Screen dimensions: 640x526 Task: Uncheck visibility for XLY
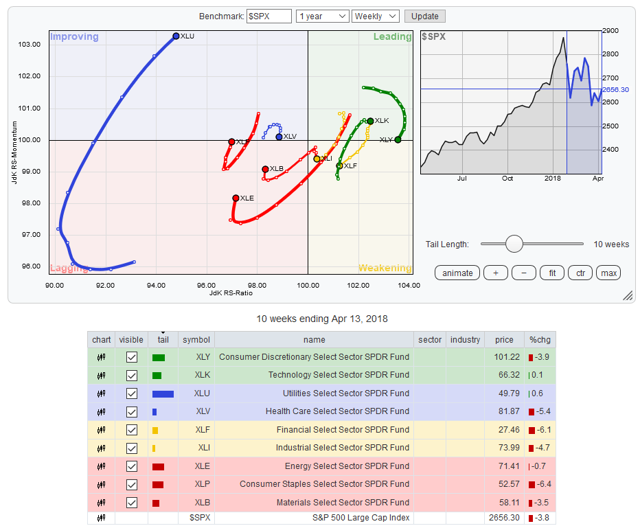(x=131, y=357)
